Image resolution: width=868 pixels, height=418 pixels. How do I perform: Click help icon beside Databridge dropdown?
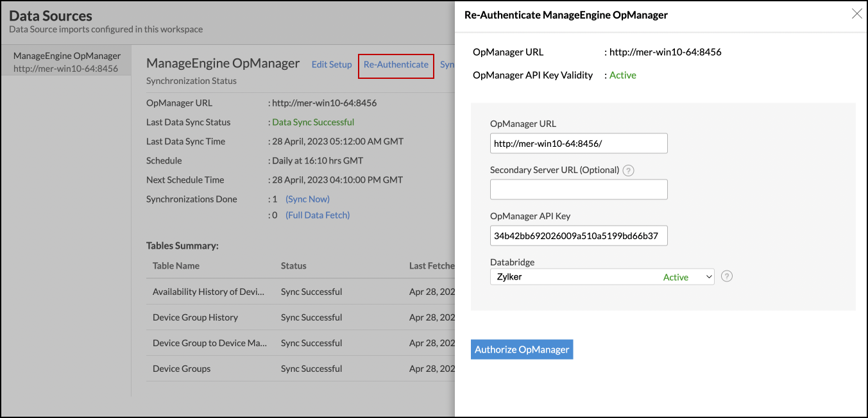coord(727,276)
